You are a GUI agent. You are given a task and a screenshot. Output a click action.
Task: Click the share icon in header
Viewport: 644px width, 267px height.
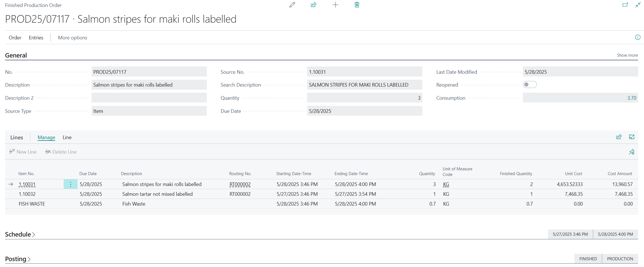pyautogui.click(x=313, y=5)
